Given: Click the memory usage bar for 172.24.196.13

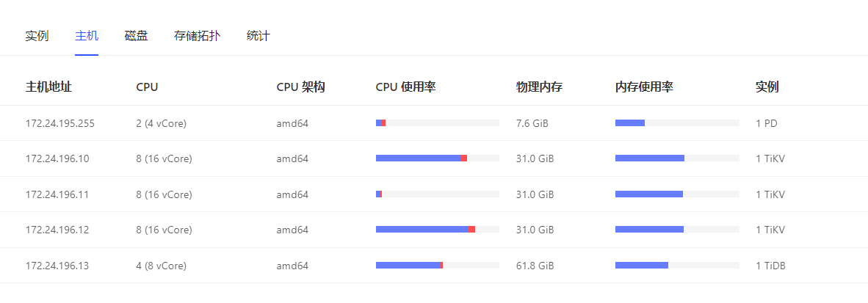Looking at the screenshot, I should pos(676,265).
